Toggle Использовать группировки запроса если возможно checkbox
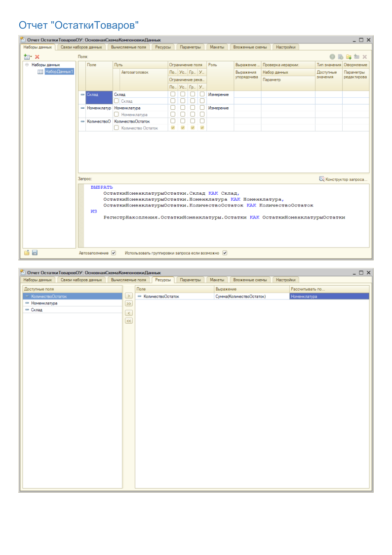This screenshot has width=392, height=555. pyautogui.click(x=225, y=253)
